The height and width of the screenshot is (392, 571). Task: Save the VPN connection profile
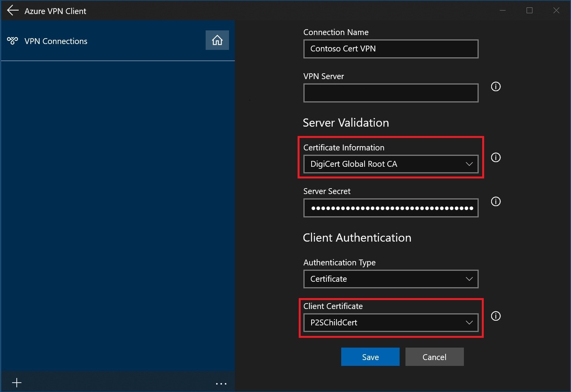pyautogui.click(x=370, y=357)
